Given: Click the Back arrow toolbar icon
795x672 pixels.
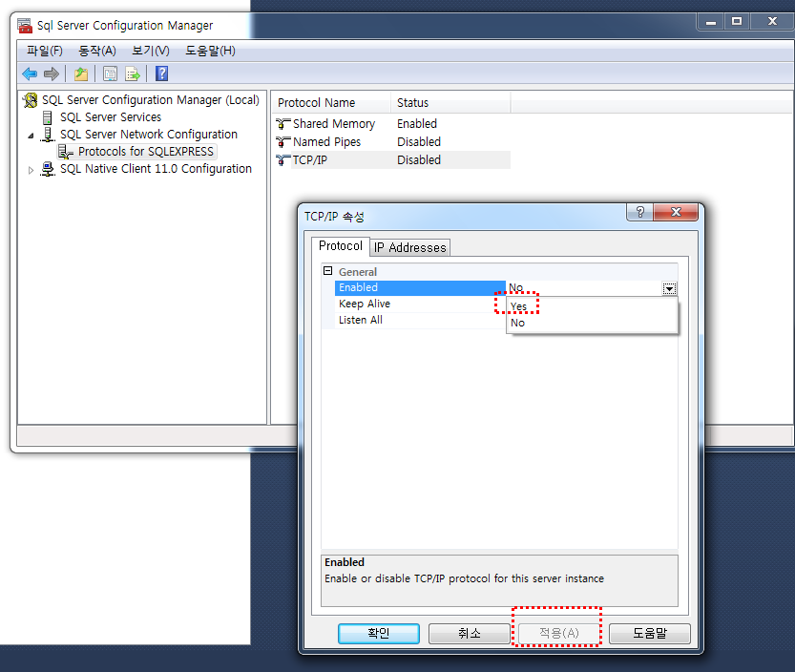Looking at the screenshot, I should point(30,74).
